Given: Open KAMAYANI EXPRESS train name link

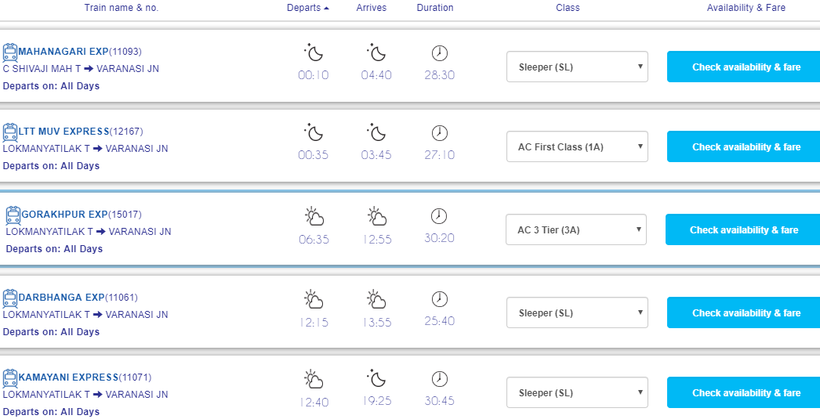Looking at the screenshot, I should (x=68, y=378).
